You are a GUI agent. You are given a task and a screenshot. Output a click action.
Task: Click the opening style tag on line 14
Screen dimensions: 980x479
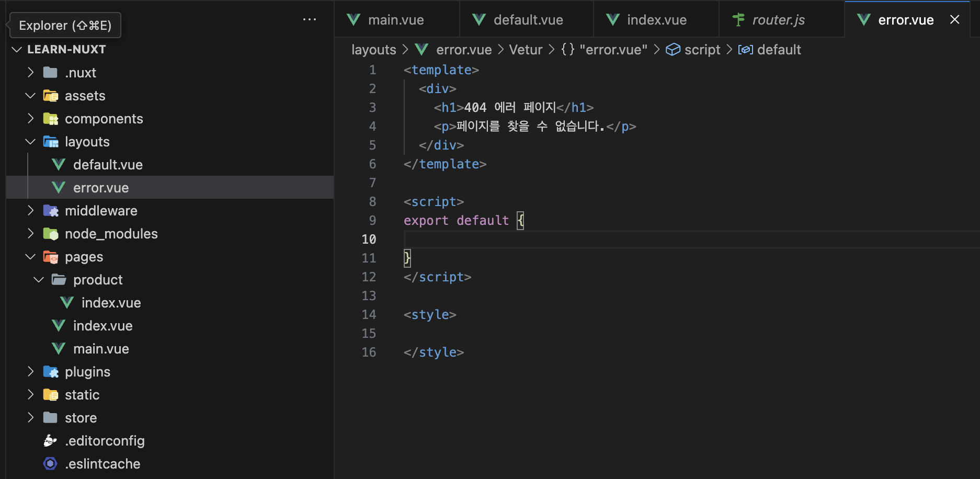tap(430, 314)
